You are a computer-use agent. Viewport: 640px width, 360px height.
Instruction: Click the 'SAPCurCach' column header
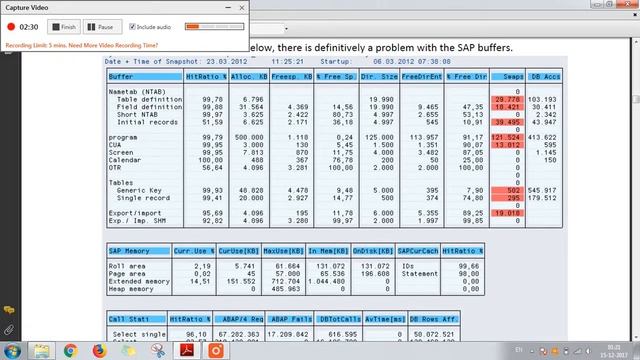pos(418,251)
